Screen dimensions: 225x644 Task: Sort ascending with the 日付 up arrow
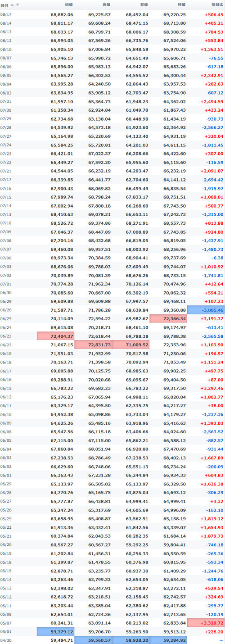pyautogui.click(x=12, y=5)
